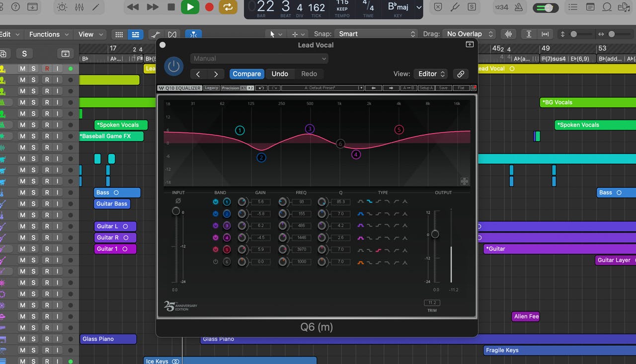The width and height of the screenshot is (636, 364).
Task: Open the metronome icon in control bar
Action: (518, 7)
